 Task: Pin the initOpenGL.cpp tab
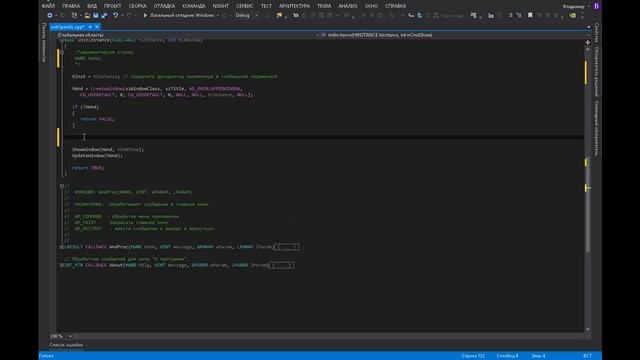[x=90, y=27]
